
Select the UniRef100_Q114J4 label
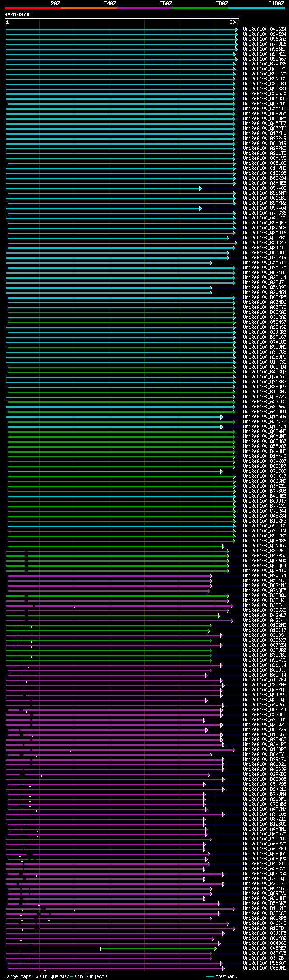pyautogui.click(x=265, y=426)
